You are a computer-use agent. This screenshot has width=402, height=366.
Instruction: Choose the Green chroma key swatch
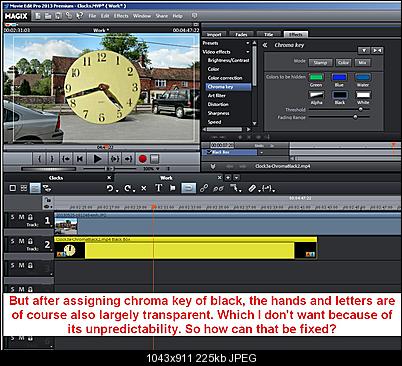click(316, 77)
